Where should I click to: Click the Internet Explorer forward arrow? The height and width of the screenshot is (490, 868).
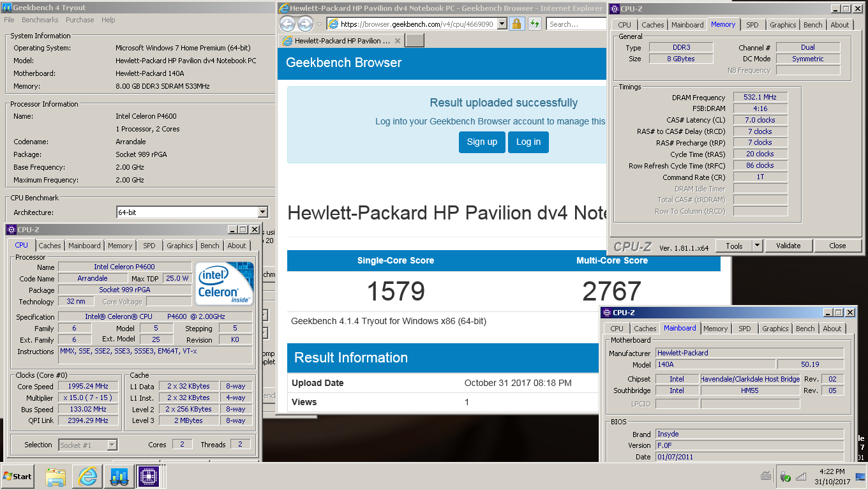(305, 24)
